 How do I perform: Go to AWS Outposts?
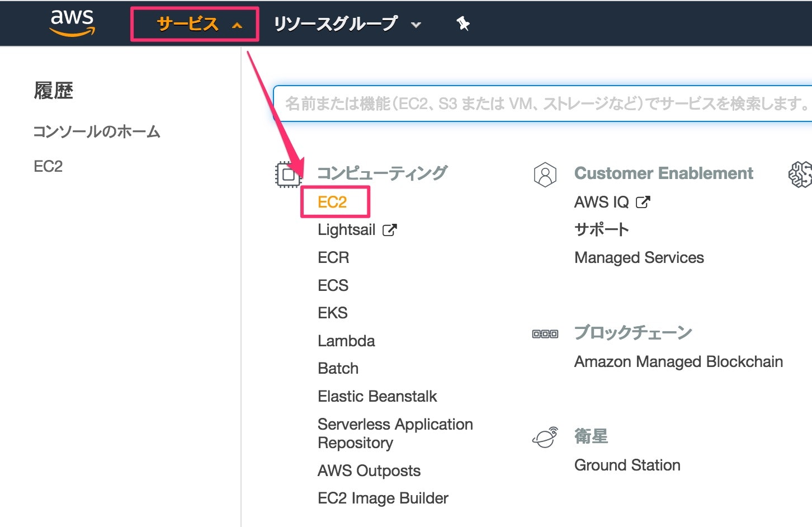(x=369, y=470)
